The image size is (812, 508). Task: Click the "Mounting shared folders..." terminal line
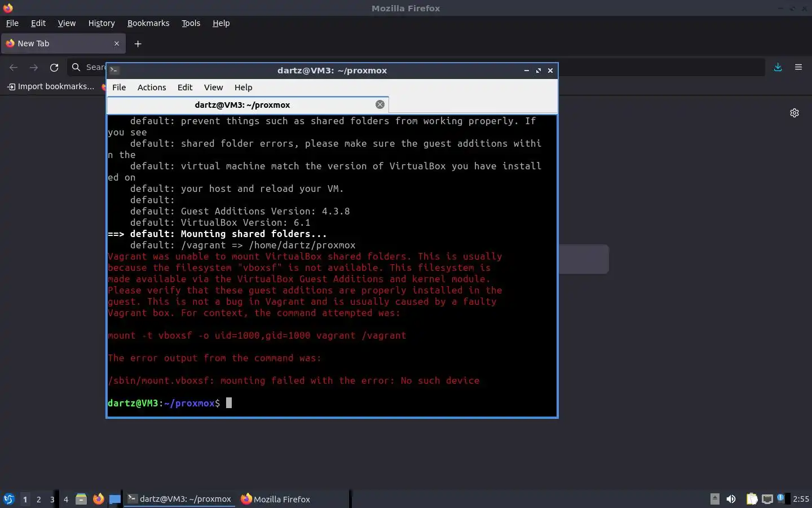(217, 234)
